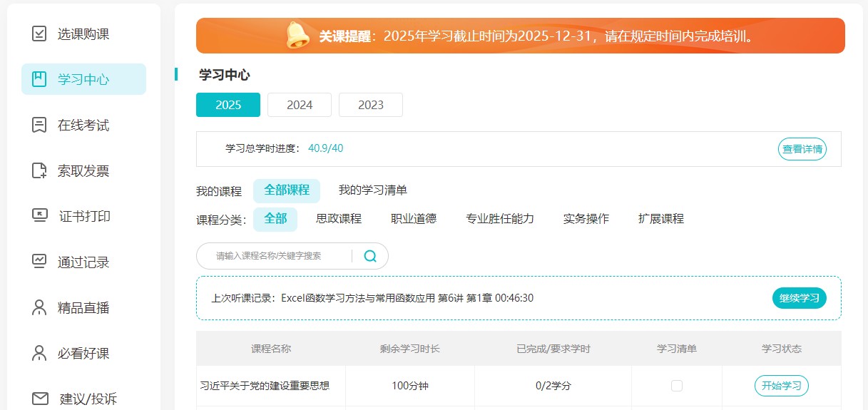Select the 全部课程 tab
This screenshot has height=410, width=868.
tap(287, 190)
